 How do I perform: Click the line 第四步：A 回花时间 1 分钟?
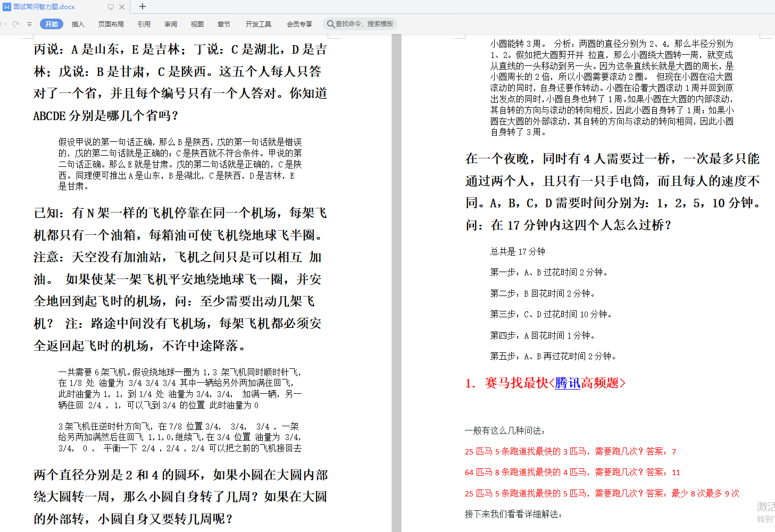point(543,335)
